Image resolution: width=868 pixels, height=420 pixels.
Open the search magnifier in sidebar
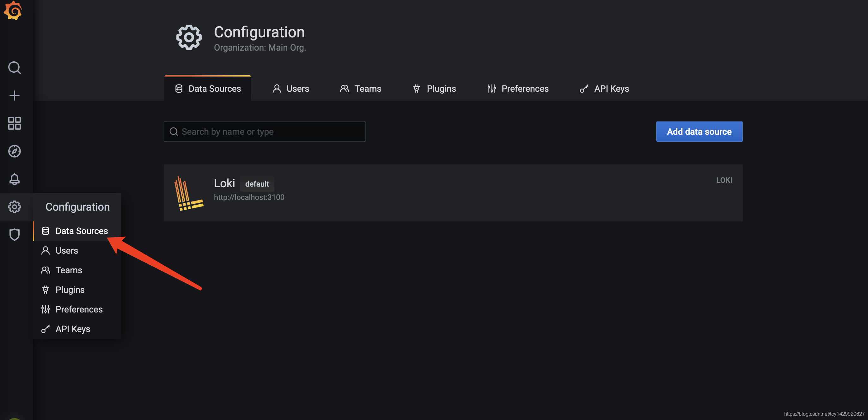pos(15,67)
